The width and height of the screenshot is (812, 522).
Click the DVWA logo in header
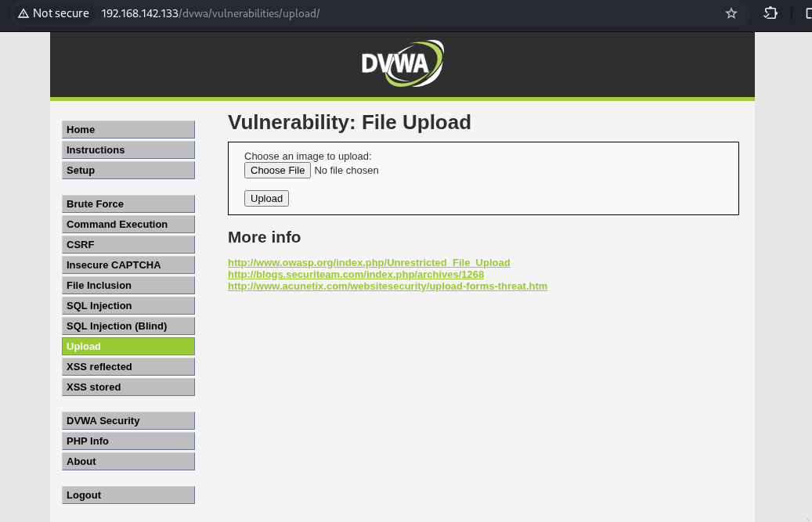(x=402, y=63)
